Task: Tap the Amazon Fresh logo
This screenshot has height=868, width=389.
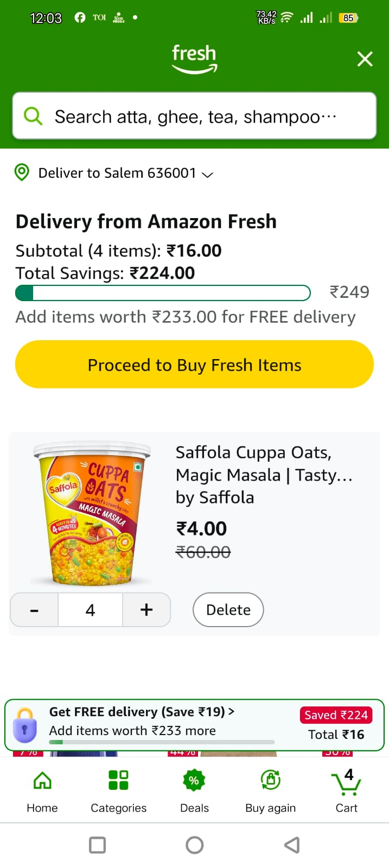Action: pos(194,59)
